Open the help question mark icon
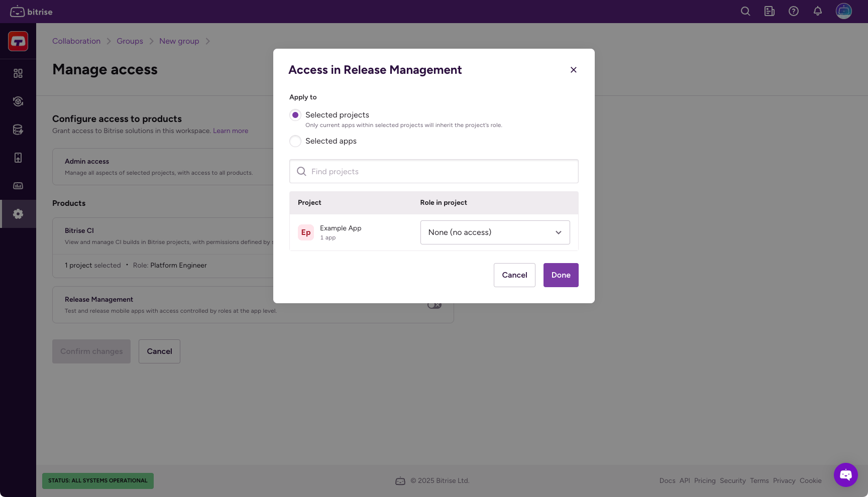 pyautogui.click(x=794, y=11)
